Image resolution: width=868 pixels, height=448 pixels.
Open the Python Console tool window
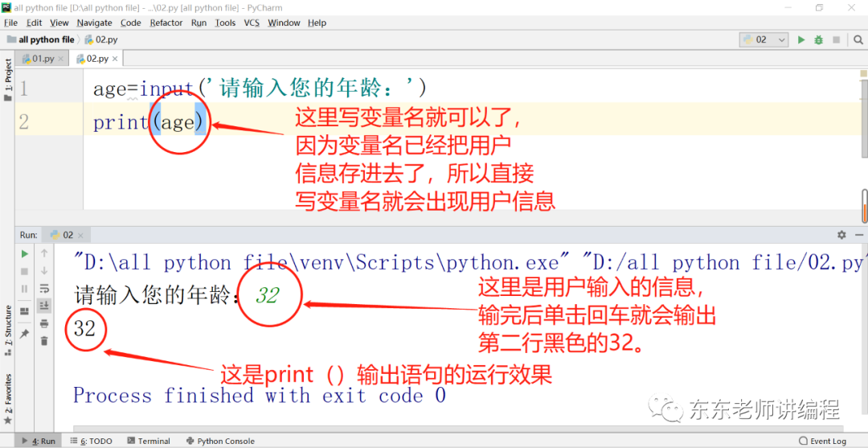219,442
